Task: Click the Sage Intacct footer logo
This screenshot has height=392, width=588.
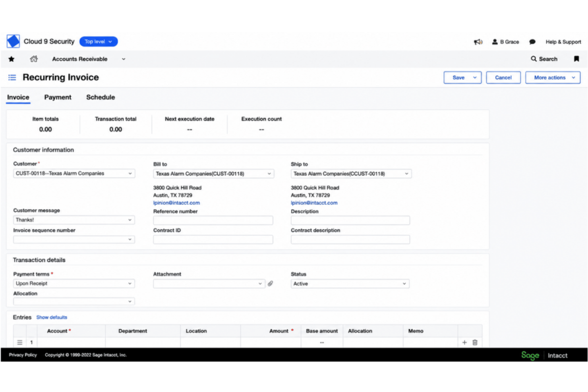Action: [x=544, y=355]
